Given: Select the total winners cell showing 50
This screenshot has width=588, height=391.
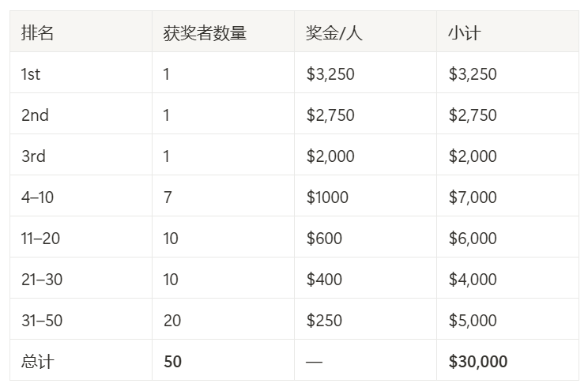Looking at the screenshot, I should (x=172, y=362).
